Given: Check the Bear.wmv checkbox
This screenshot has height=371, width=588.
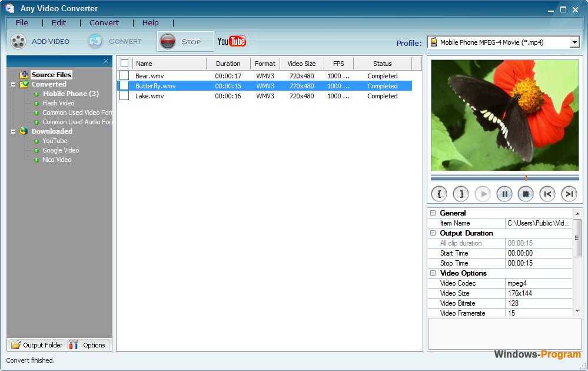Looking at the screenshot, I should (124, 76).
